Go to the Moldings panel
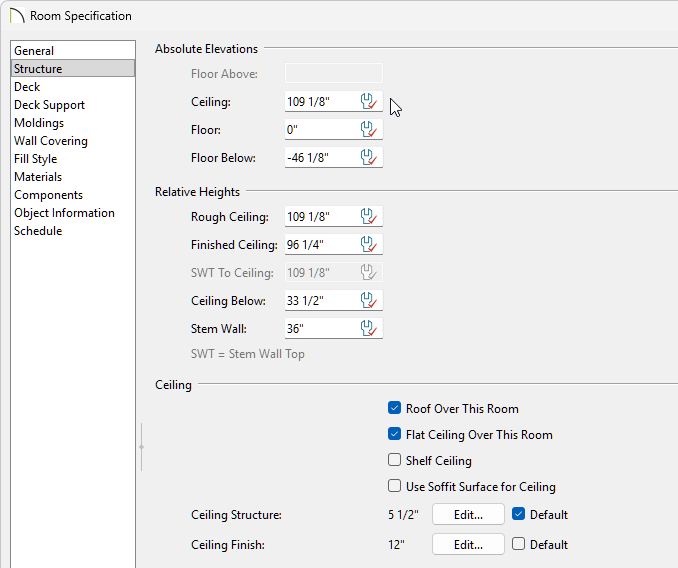The width and height of the screenshot is (678, 568). (73, 123)
